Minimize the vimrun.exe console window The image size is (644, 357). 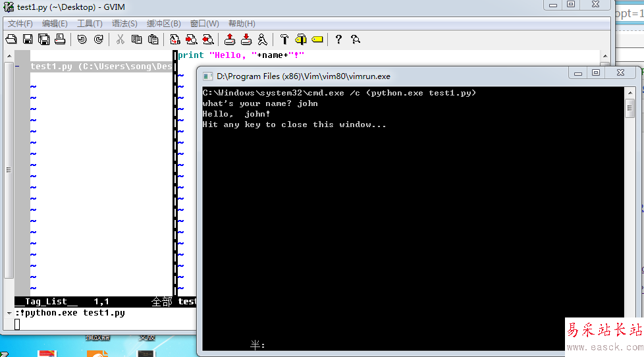[578, 73]
